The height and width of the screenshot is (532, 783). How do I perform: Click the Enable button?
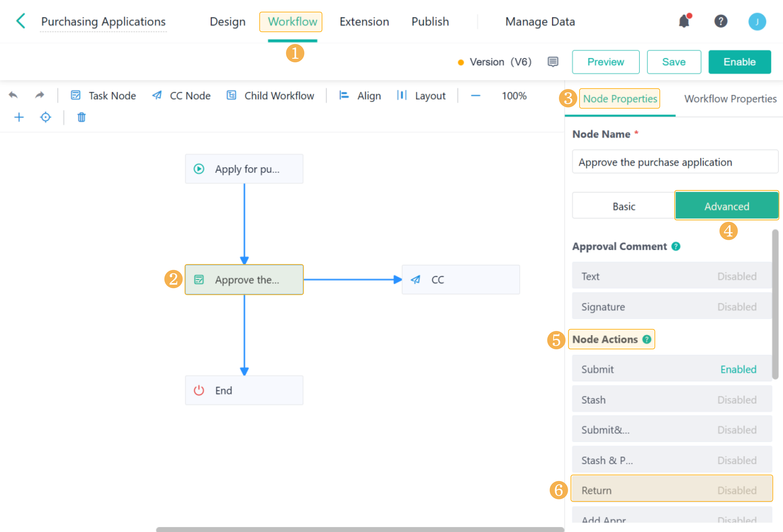[x=739, y=62]
